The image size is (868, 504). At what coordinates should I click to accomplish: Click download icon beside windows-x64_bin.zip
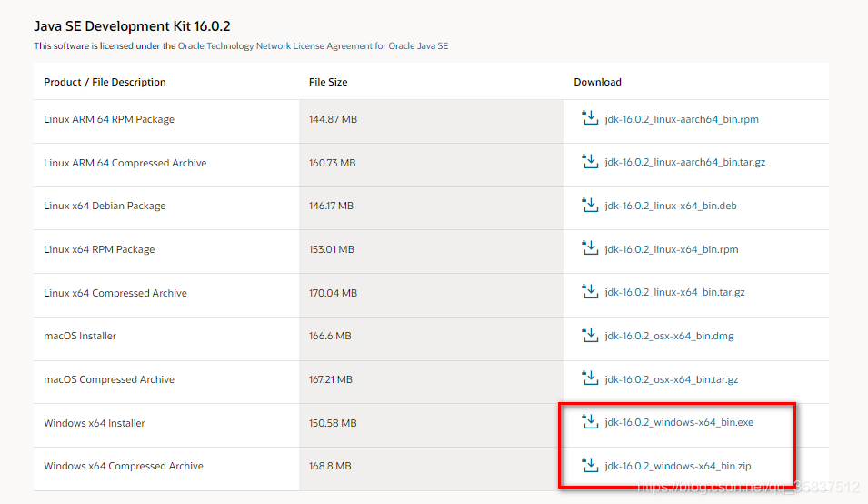coord(590,465)
